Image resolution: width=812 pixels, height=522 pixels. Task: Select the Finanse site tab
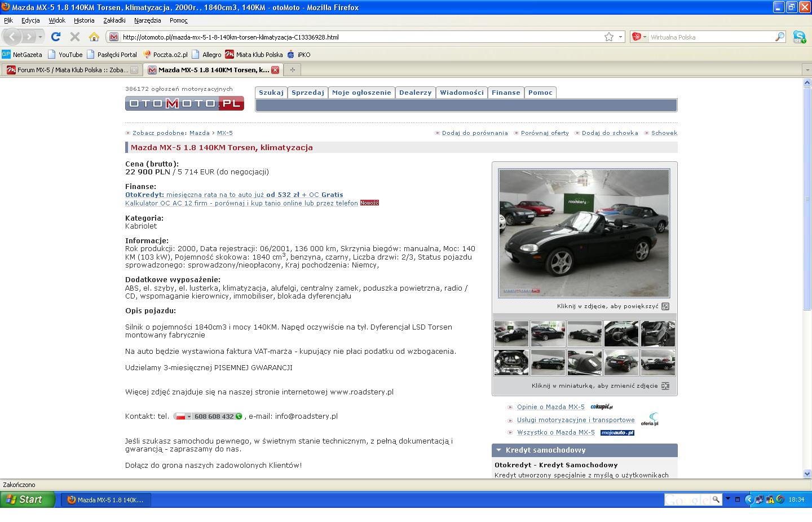pyautogui.click(x=506, y=93)
